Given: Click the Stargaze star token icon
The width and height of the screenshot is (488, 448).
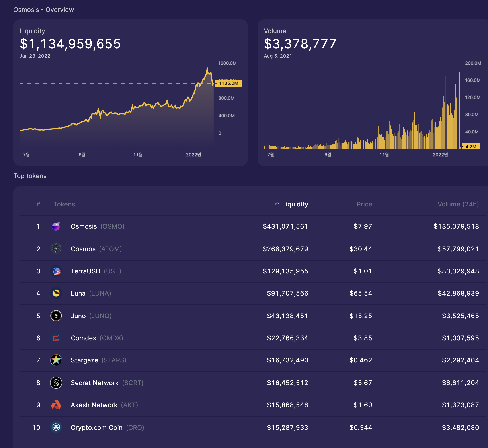Looking at the screenshot, I should [56, 360].
